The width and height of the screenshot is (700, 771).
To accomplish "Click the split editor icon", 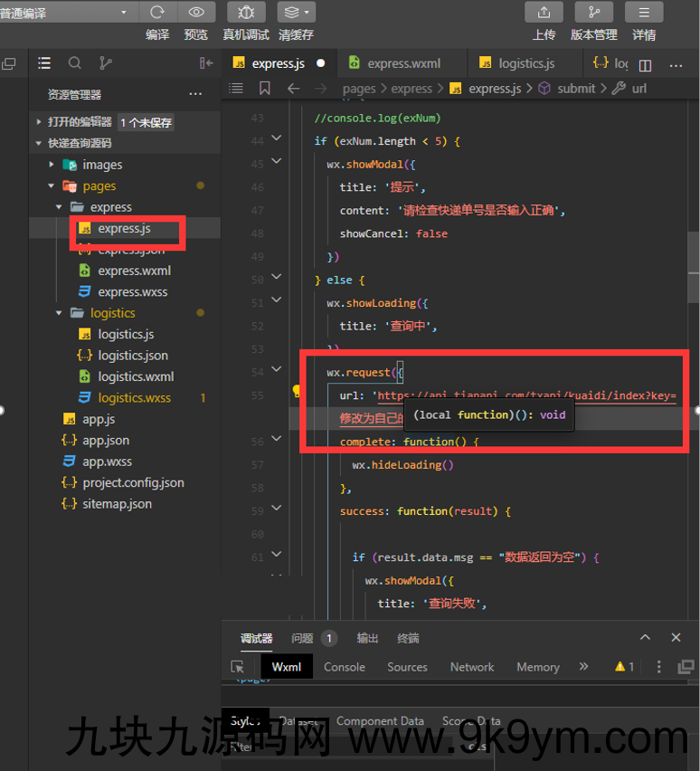I will [x=645, y=65].
